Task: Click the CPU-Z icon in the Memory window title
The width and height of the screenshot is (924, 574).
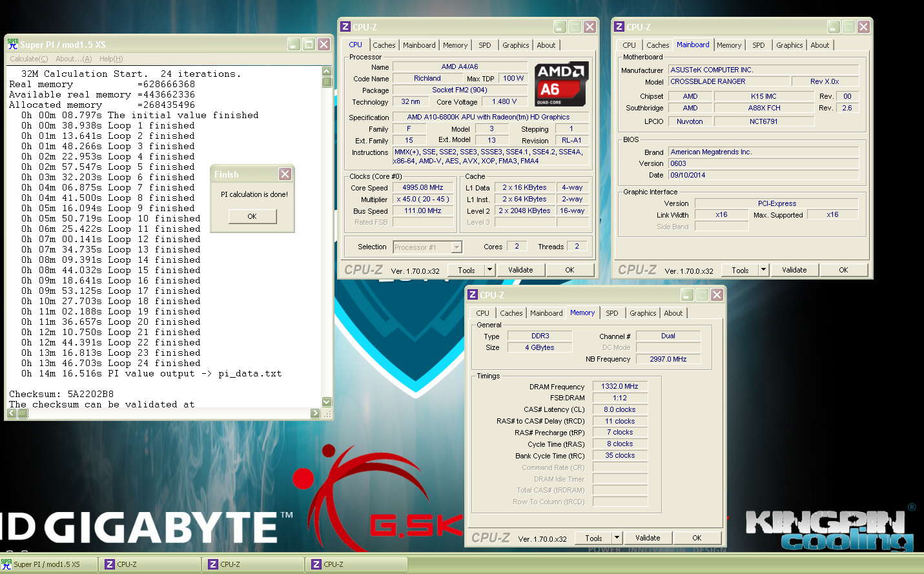Action: pyautogui.click(x=473, y=294)
